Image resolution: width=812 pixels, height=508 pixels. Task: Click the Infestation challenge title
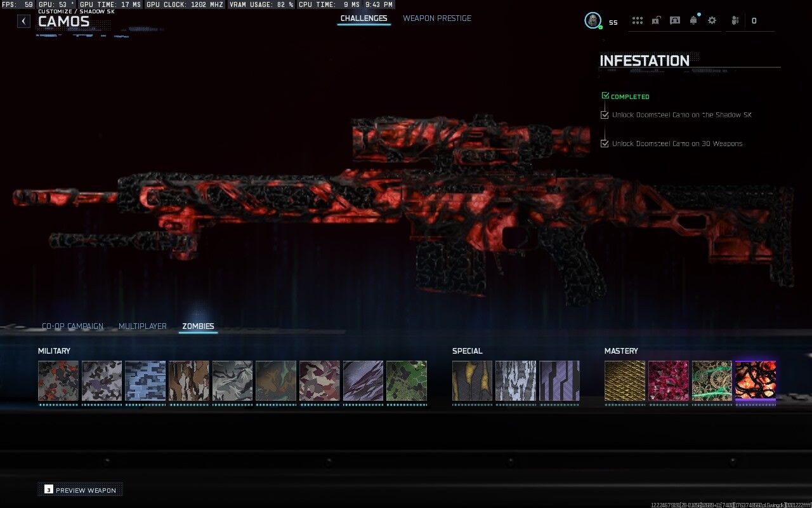point(645,60)
